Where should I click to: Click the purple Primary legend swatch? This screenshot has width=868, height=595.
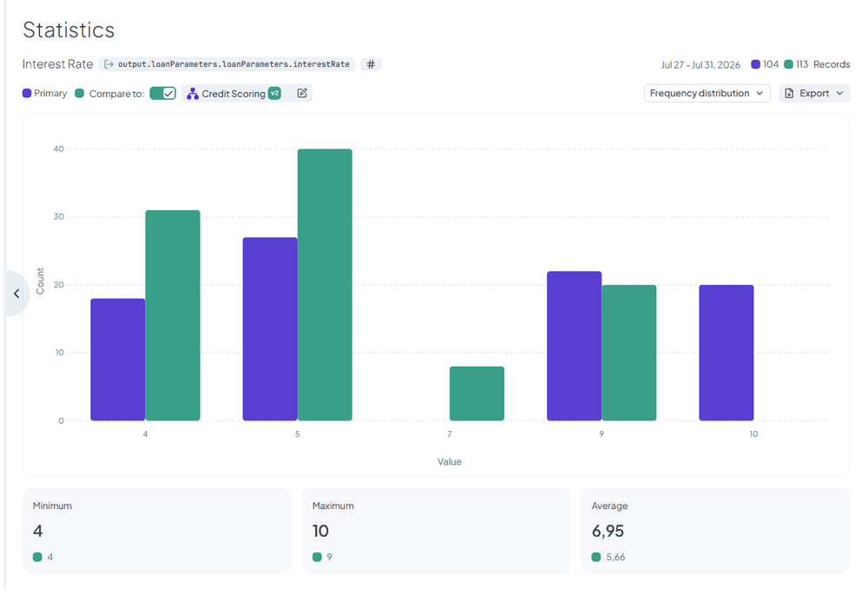tap(27, 93)
